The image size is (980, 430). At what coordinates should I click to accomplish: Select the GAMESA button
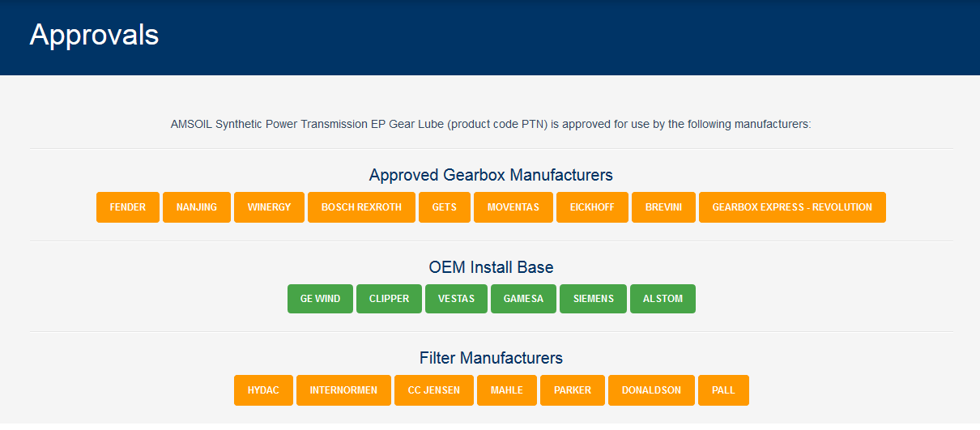coord(523,298)
